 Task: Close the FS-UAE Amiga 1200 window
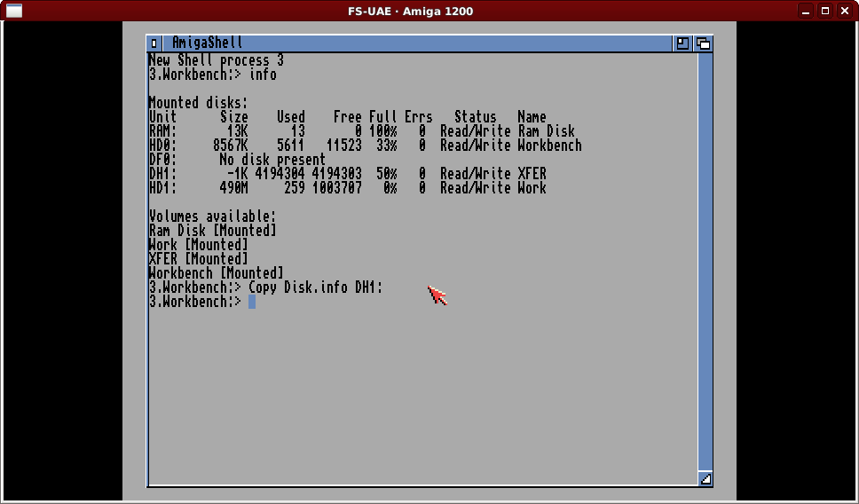coord(845,11)
